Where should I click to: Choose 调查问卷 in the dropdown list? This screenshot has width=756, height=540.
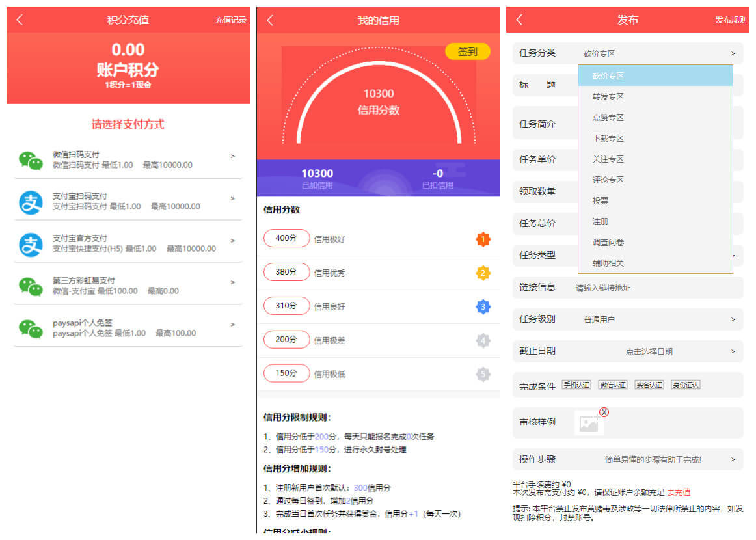click(608, 243)
